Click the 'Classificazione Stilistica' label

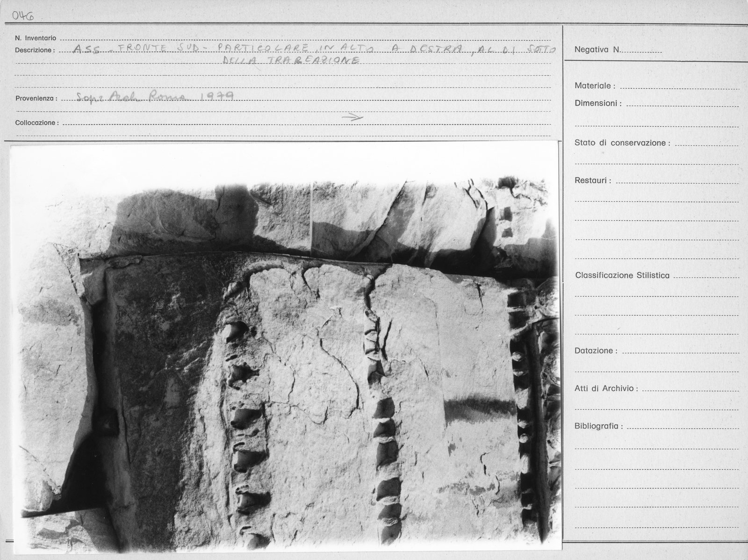pyautogui.click(x=622, y=276)
